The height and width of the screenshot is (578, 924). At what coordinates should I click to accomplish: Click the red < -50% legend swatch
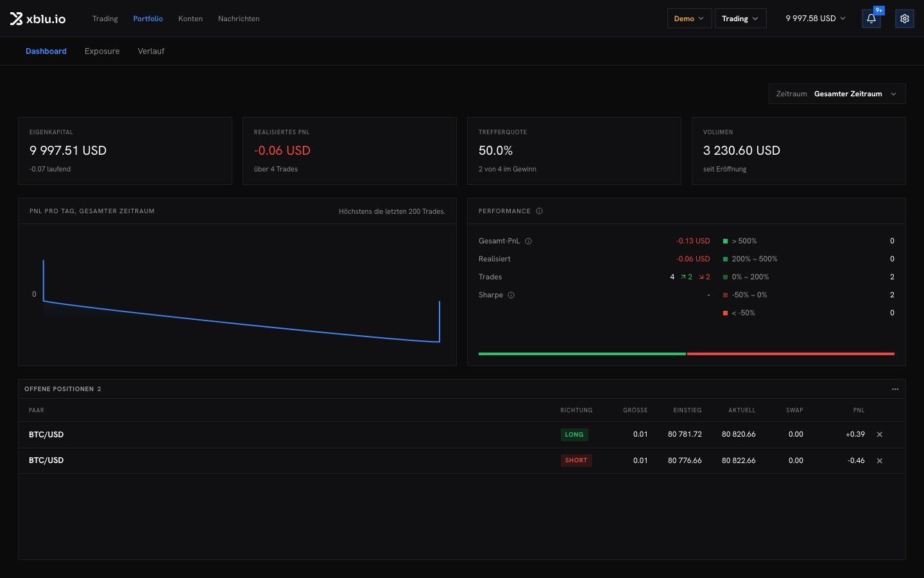pyautogui.click(x=726, y=313)
